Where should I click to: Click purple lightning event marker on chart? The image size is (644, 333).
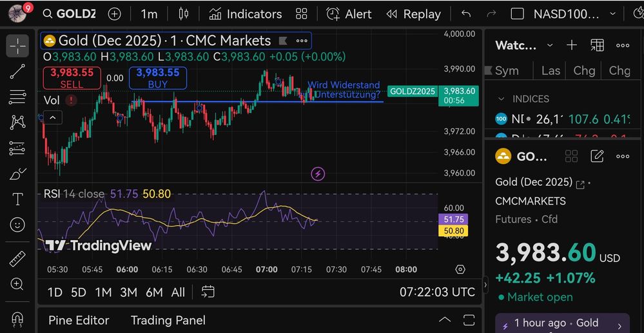coord(317,174)
